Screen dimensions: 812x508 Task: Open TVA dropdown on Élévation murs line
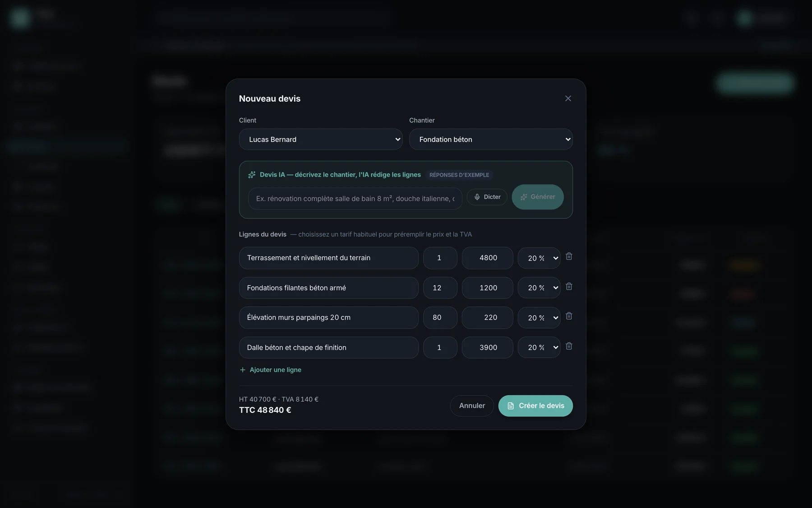click(539, 317)
